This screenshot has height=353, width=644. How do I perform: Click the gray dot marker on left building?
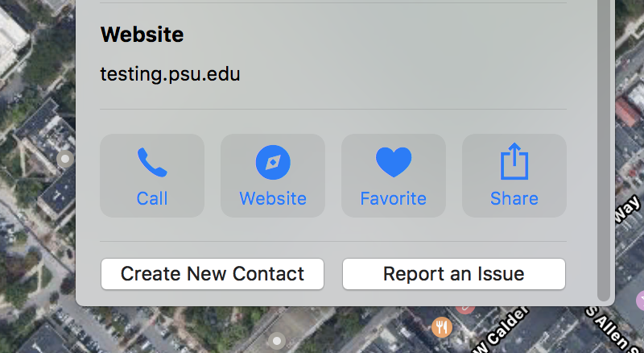coord(65,159)
